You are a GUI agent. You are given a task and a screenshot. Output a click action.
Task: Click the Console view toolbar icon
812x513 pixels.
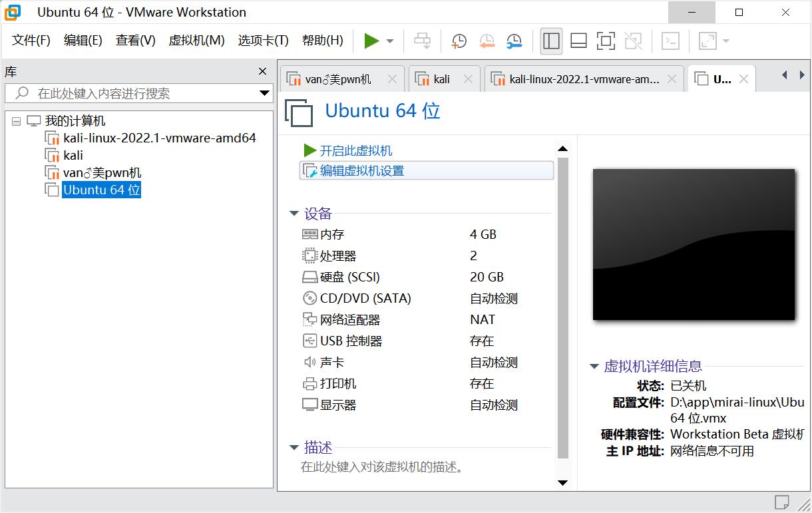[670, 41]
